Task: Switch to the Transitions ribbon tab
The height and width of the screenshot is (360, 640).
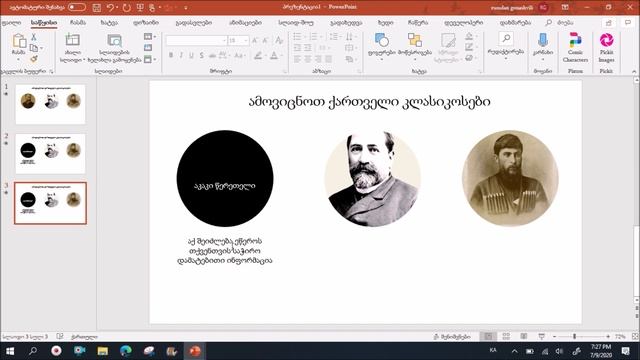Action: point(193,22)
